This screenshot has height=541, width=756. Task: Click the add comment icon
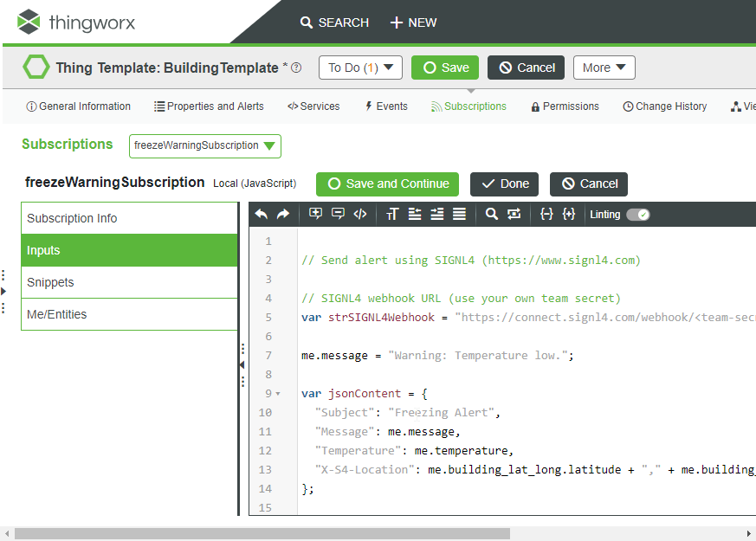(316, 214)
